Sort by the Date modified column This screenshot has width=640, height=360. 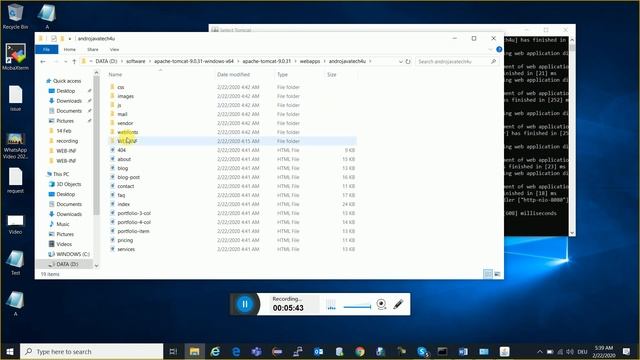[x=233, y=75]
